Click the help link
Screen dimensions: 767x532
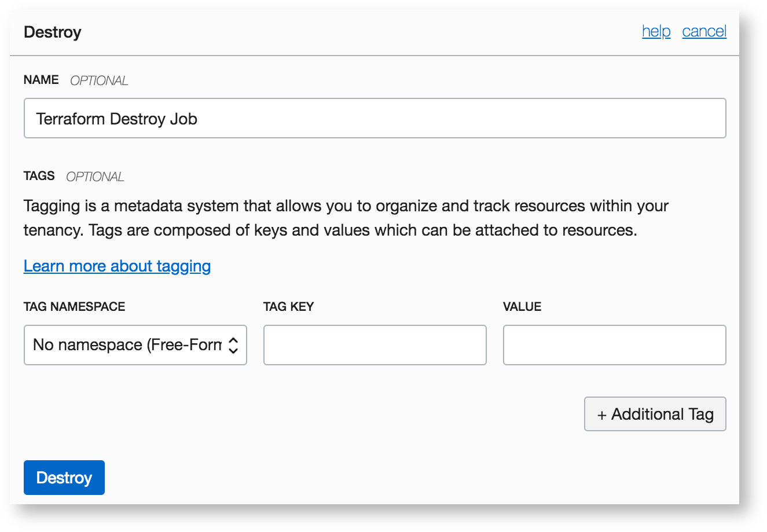click(656, 31)
